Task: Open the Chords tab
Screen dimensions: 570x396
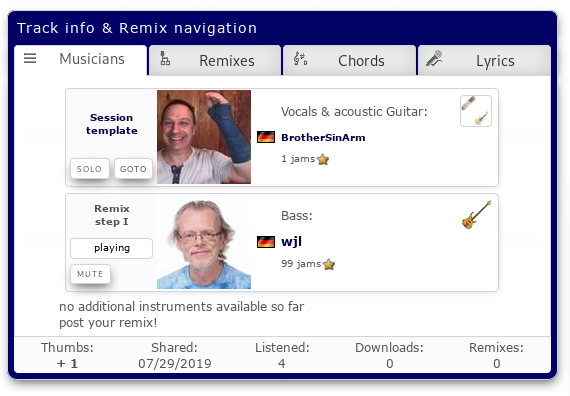Action: pyautogui.click(x=349, y=60)
